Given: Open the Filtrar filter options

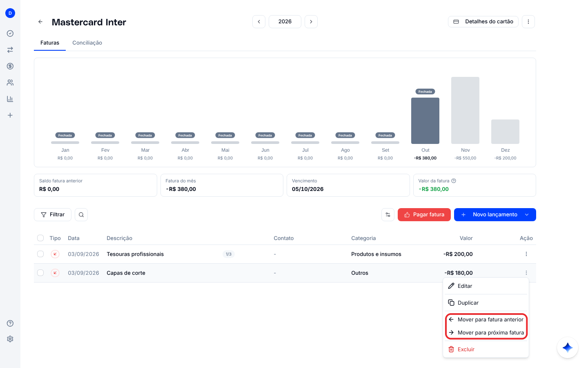Looking at the screenshot, I should 53,215.
